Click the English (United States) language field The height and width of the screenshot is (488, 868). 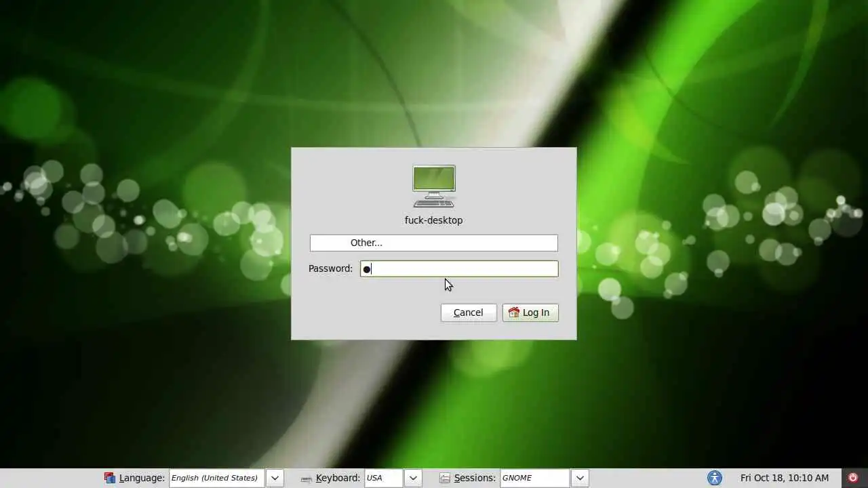[217, 478]
